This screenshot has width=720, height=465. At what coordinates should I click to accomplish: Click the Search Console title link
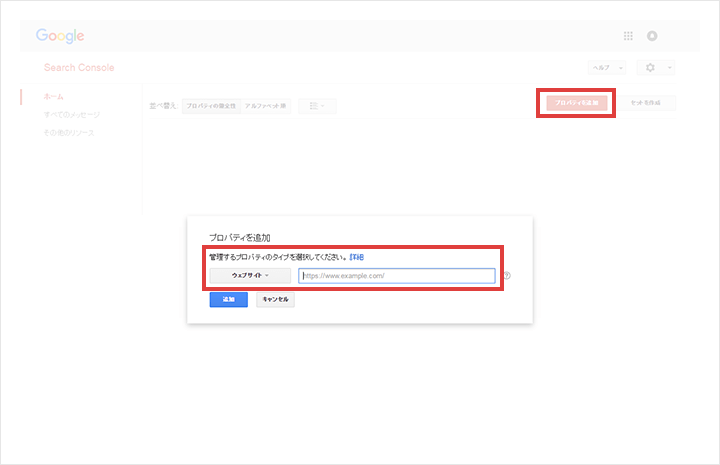point(79,67)
